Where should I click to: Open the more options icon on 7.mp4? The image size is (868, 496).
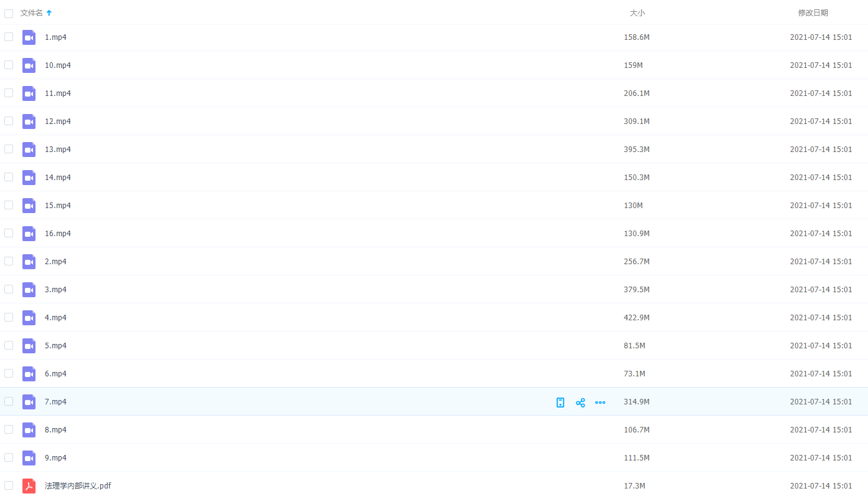600,403
